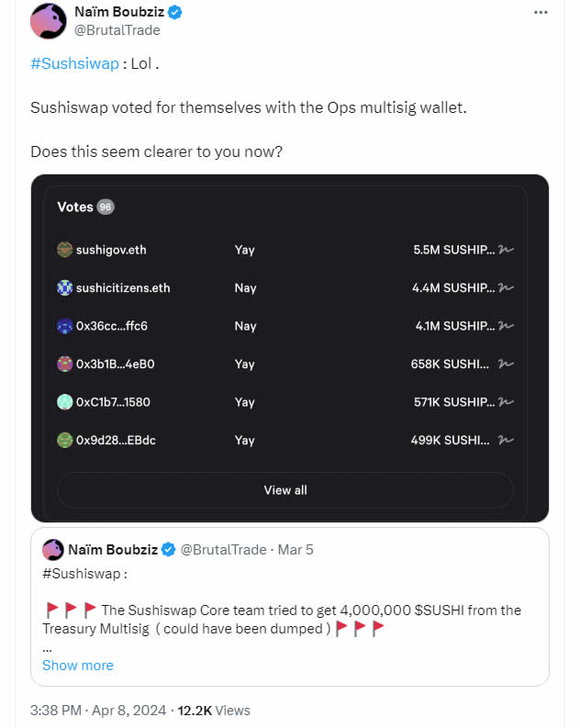
Task: Click the 4.4M SUSHIP voting power value
Action: tap(452, 288)
